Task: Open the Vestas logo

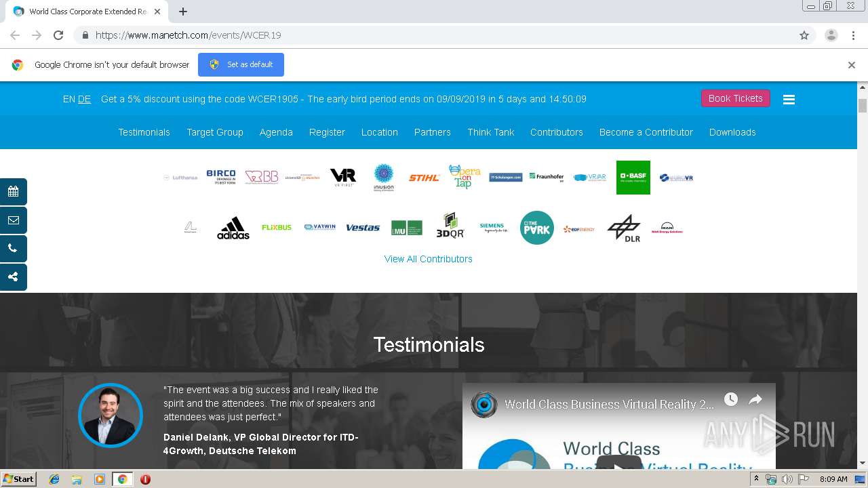Action: click(x=363, y=228)
